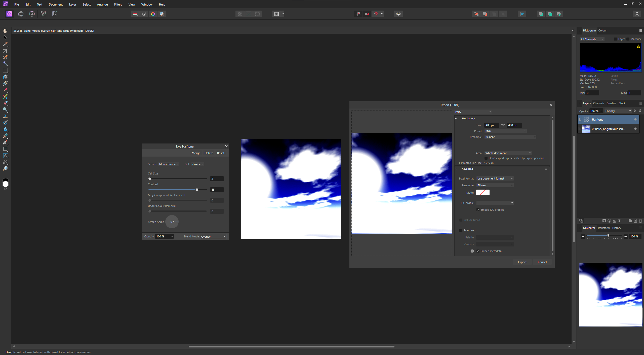
Task: Hide the Halftone layer visibility dot
Action: click(x=635, y=120)
